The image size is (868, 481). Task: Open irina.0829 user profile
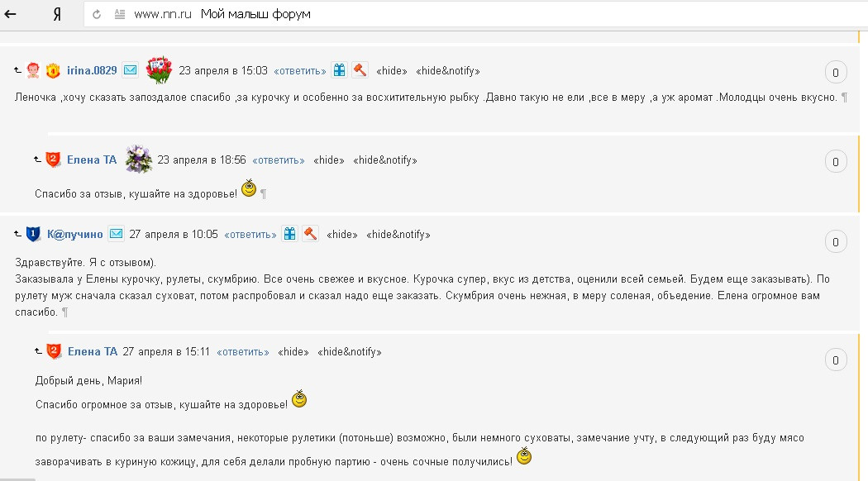(x=92, y=70)
